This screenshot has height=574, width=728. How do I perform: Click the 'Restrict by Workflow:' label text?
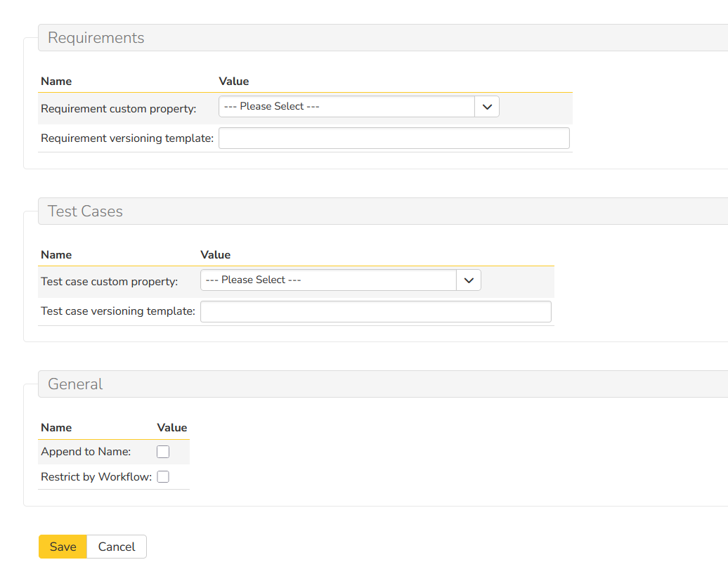click(x=96, y=477)
